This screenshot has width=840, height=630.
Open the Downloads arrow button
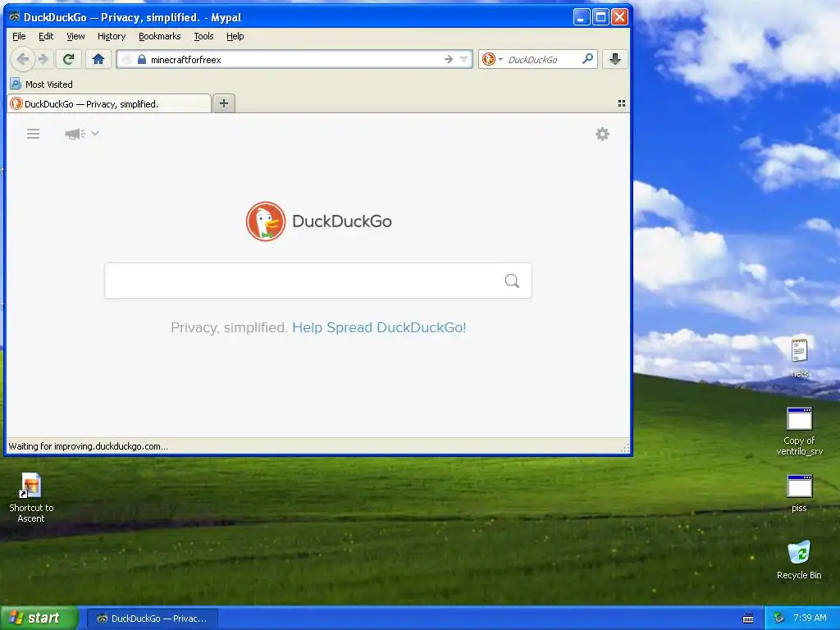coord(615,59)
